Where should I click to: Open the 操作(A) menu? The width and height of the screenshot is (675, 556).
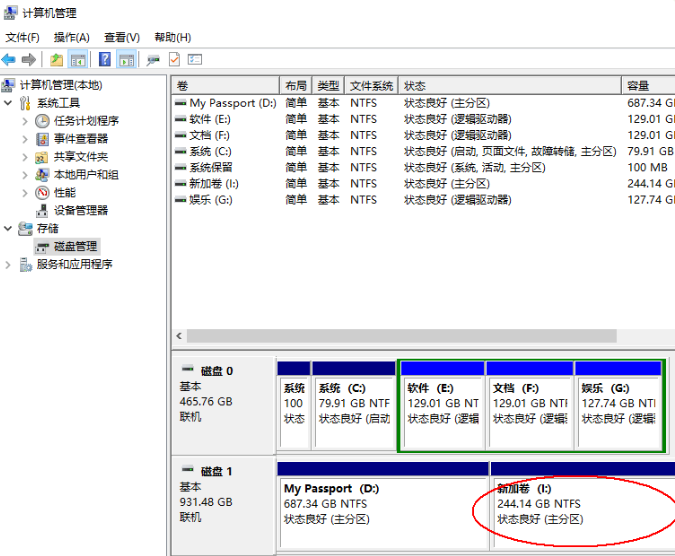72,37
